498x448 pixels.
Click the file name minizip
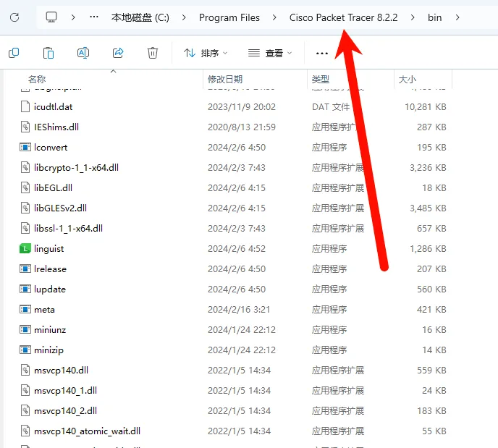tap(49, 350)
